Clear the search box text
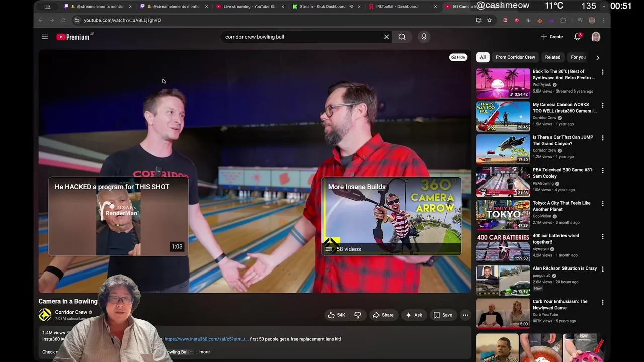The width and height of the screenshot is (644, 362). (386, 37)
